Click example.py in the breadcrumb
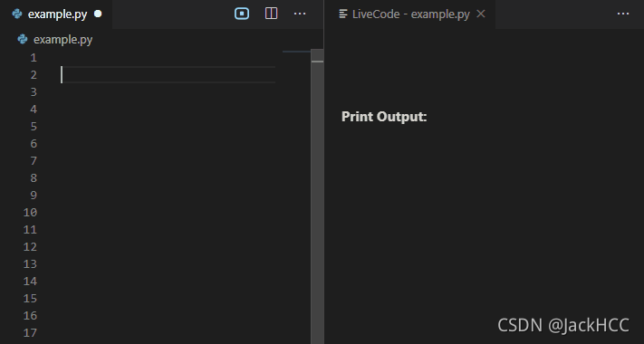The image size is (644, 344). click(x=62, y=40)
